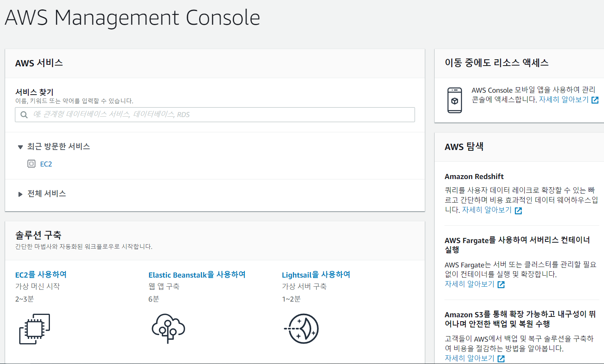Click external link icon under AWS Fargate
The width and height of the screenshot is (604, 364).
click(x=501, y=285)
